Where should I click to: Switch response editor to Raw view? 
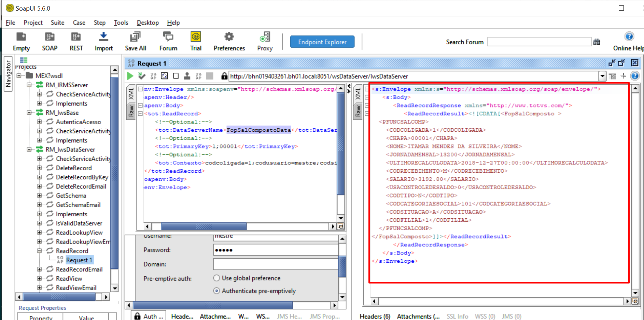coord(358,111)
